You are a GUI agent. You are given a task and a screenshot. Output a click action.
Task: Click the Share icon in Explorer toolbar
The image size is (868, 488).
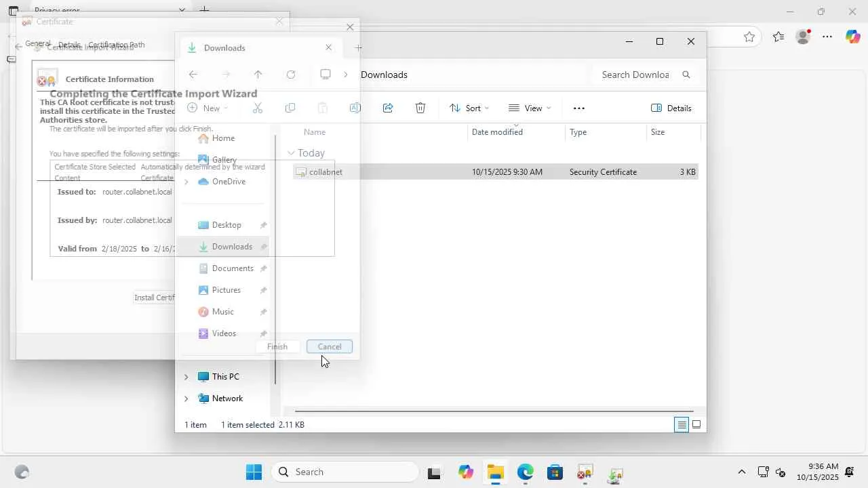click(388, 108)
